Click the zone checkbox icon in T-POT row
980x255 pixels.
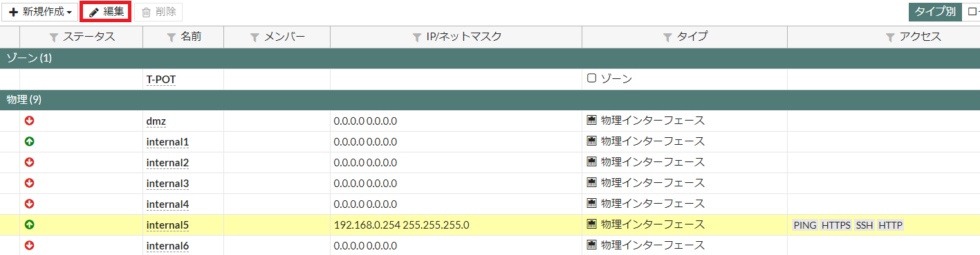point(591,79)
